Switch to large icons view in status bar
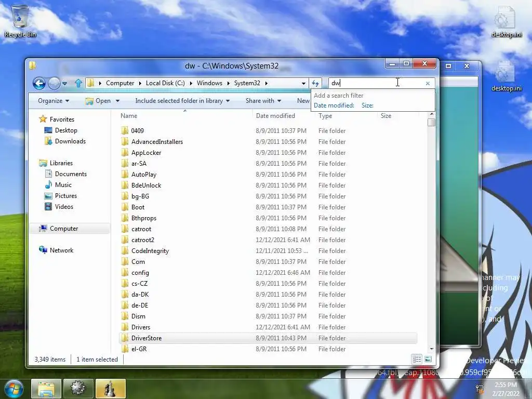 428,359
